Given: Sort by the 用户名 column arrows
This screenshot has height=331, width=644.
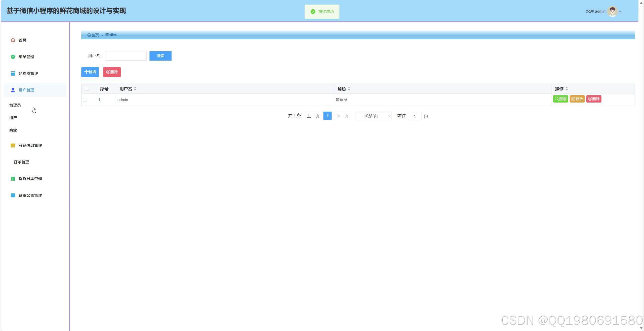Looking at the screenshot, I should 135,89.
